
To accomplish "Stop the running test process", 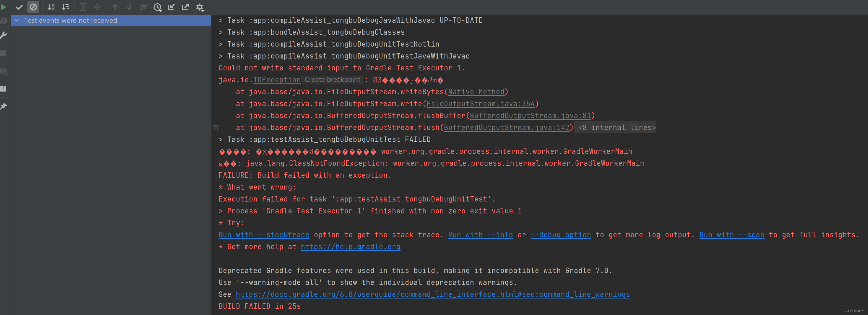I will 3,53.
